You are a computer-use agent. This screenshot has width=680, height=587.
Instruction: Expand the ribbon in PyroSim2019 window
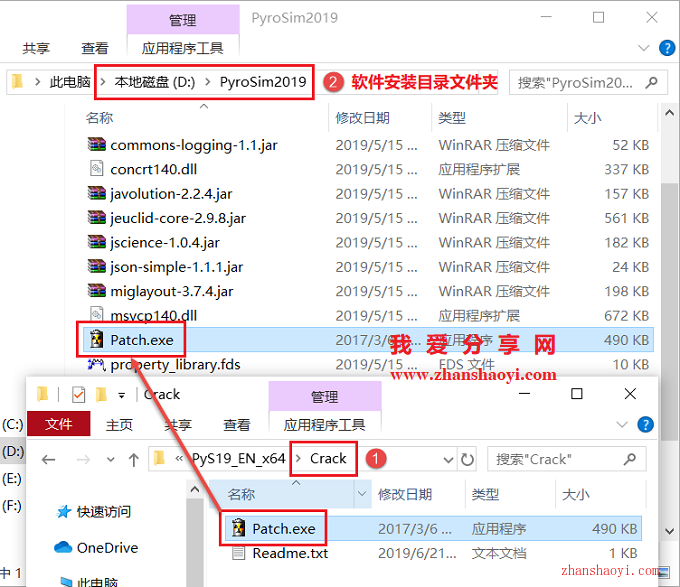[644, 48]
